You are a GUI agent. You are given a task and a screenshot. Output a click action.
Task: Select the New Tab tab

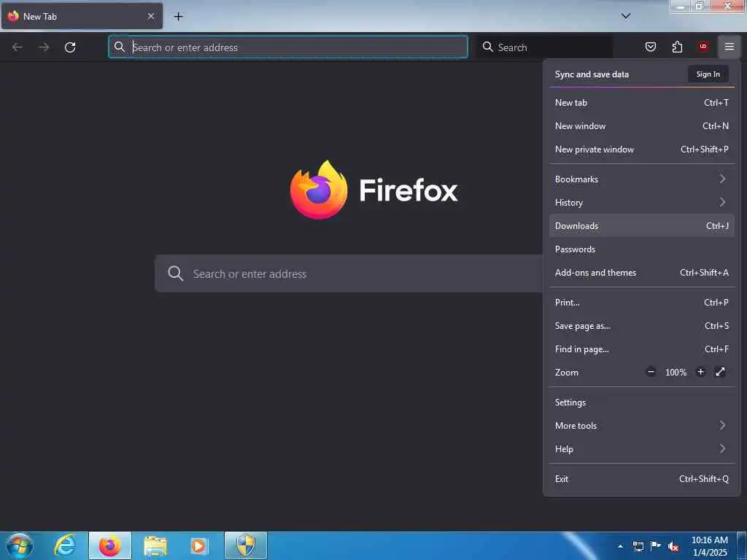click(x=82, y=16)
